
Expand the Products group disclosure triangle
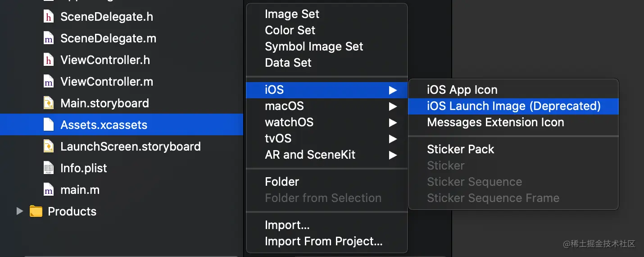pyautogui.click(x=19, y=211)
